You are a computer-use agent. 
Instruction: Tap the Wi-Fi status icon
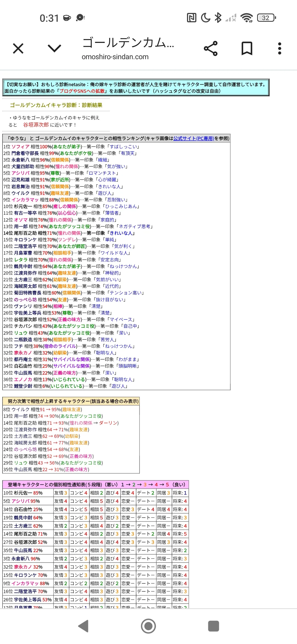(247, 18)
